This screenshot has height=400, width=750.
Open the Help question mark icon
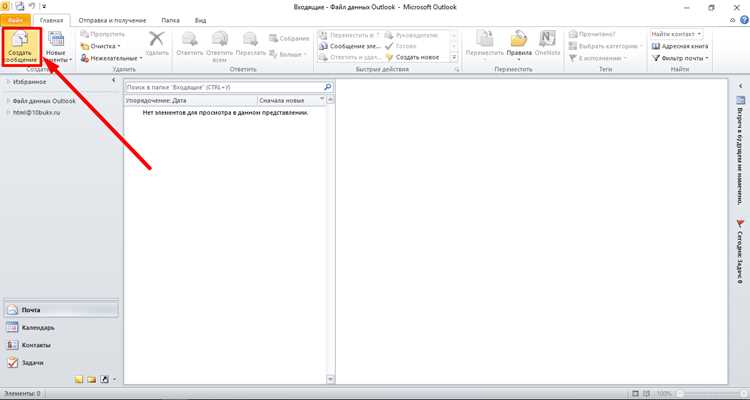point(744,20)
